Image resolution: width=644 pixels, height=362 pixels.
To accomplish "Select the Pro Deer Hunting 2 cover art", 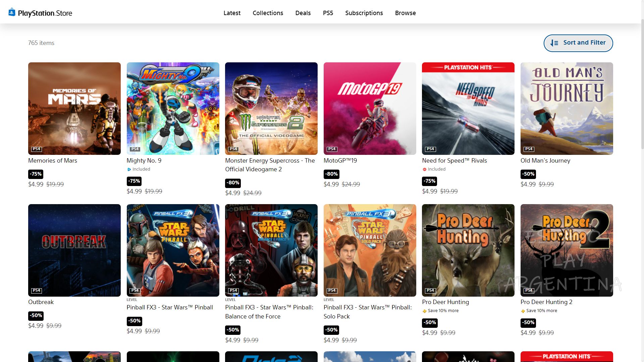I will pos(567,250).
